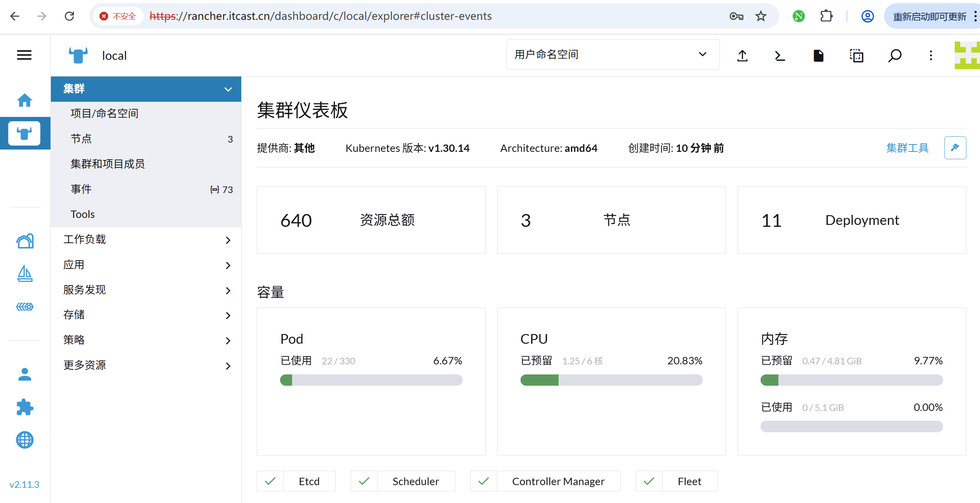Expand the 更多资源 menu group
The image size is (980, 503).
[x=146, y=366]
